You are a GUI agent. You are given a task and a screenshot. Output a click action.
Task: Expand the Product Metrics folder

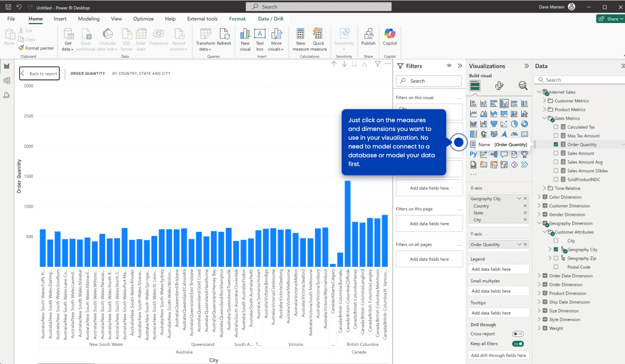pyautogui.click(x=545, y=110)
